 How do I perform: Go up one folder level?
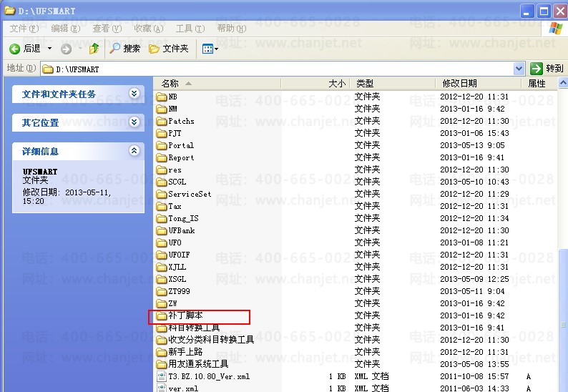click(94, 49)
